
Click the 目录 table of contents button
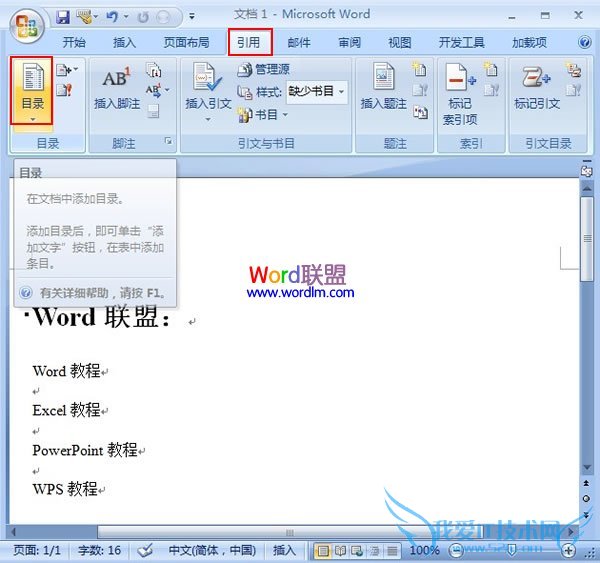(x=31, y=91)
